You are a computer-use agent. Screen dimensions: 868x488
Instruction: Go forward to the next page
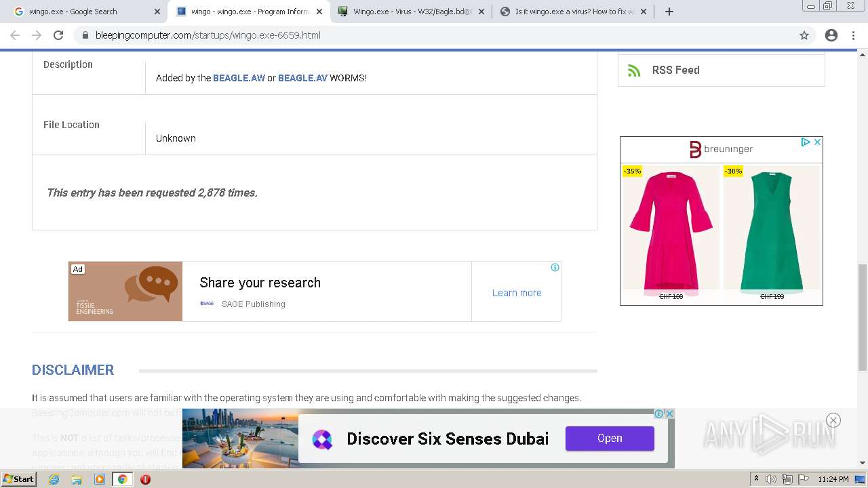(37, 35)
